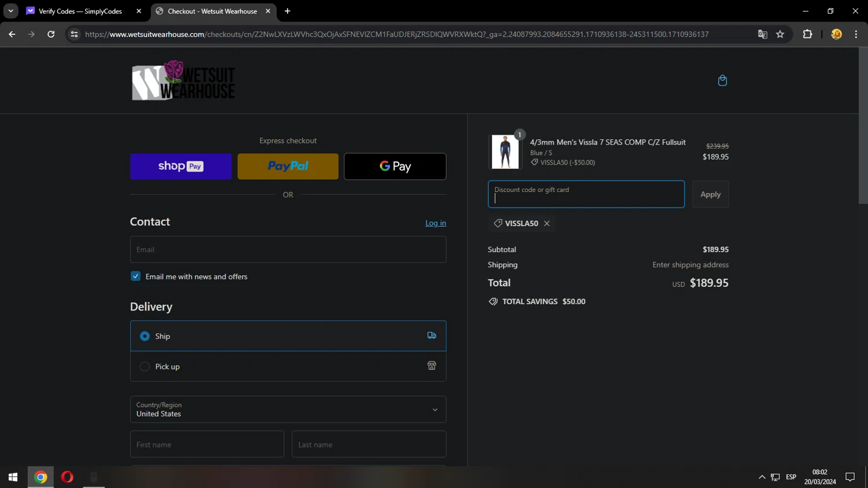Click the Log in link
This screenshot has height=488, width=868.
(x=436, y=223)
